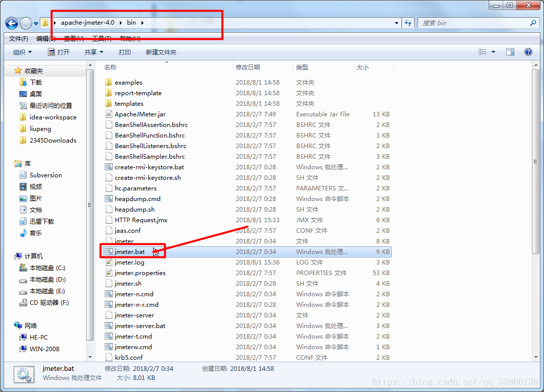Image resolution: width=544 pixels, height=392 pixels.
Task: Open 网络 in sidebar
Action: (31, 325)
